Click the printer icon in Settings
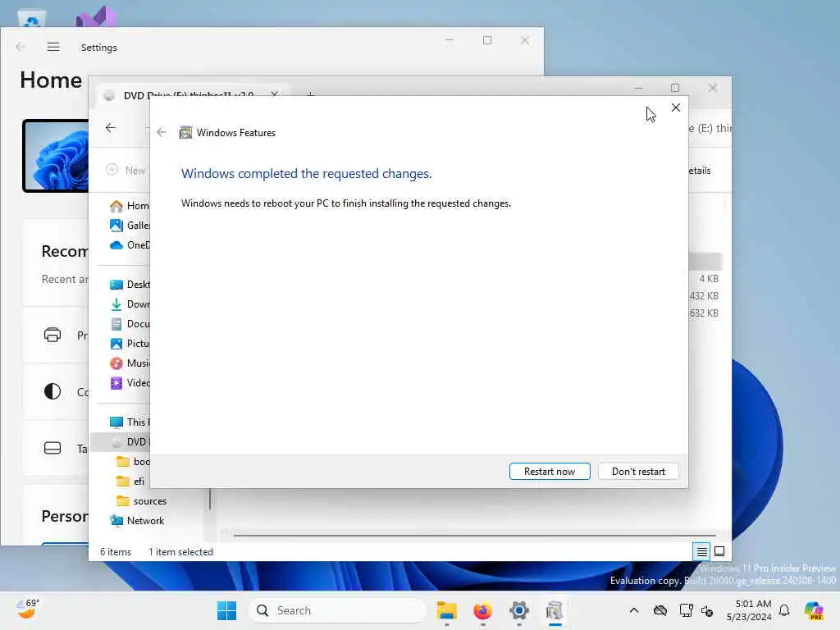Image resolution: width=840 pixels, height=630 pixels. tap(52, 335)
